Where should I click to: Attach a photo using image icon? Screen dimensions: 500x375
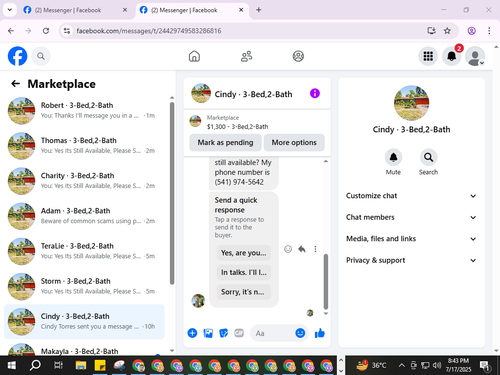208,333
